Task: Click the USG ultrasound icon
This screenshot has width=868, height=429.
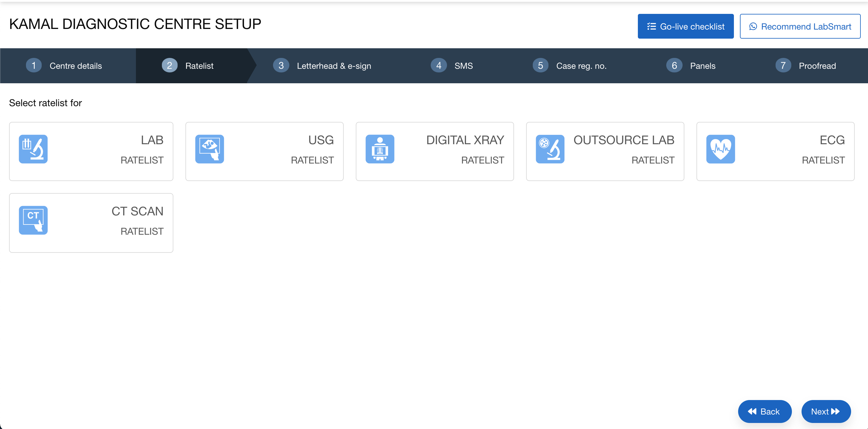Action: tap(210, 149)
